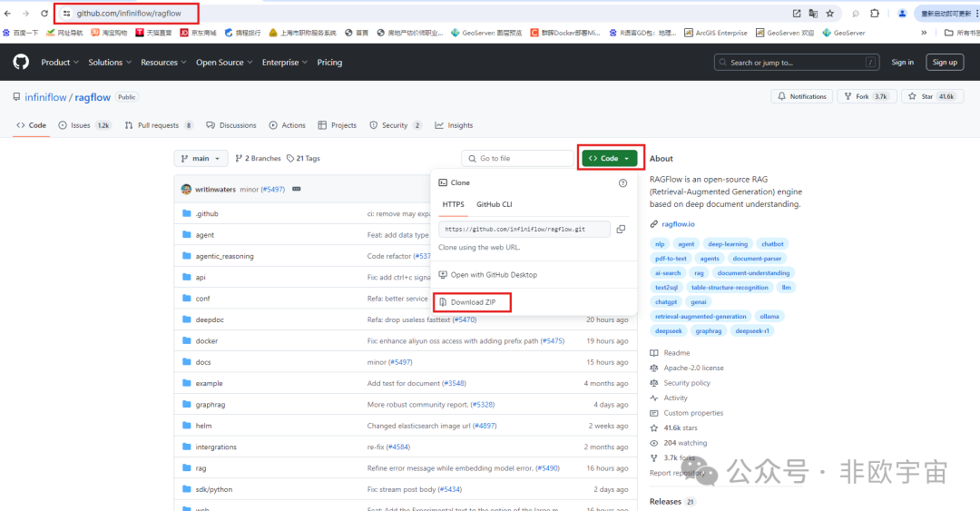Viewport: 980px width, 511px height.
Task: Click the Notifications button
Action: pyautogui.click(x=802, y=96)
